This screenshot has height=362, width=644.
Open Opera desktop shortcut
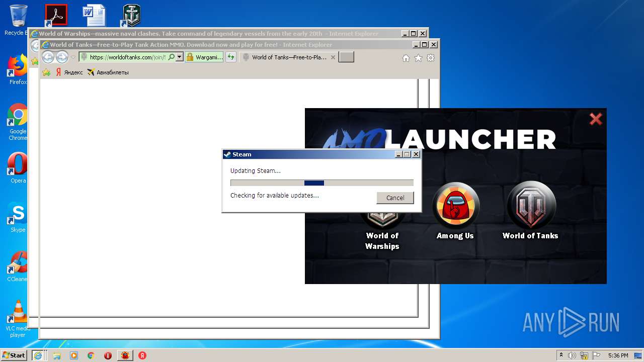(18, 168)
